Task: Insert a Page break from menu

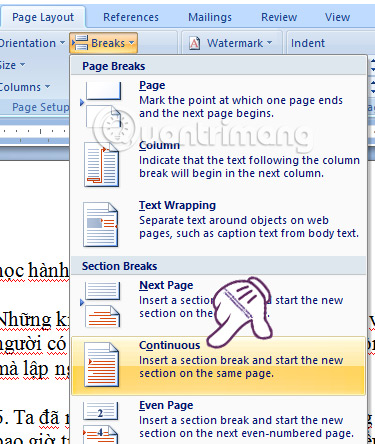Action: [218, 105]
